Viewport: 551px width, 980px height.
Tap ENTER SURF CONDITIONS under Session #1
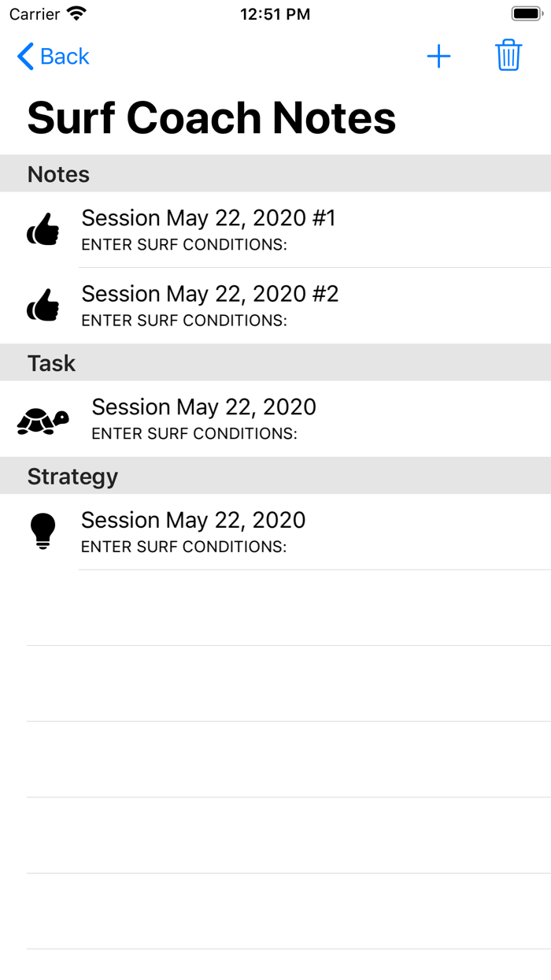[184, 245]
